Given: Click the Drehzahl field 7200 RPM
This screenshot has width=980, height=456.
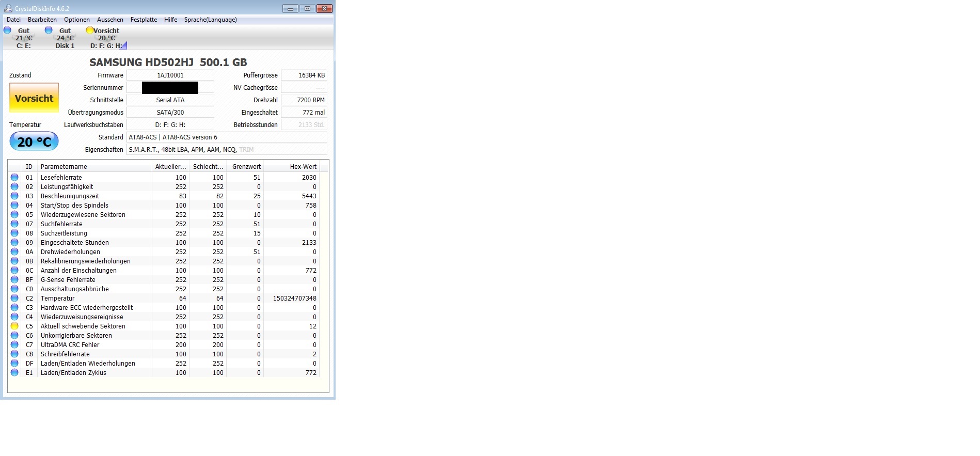Looking at the screenshot, I should pos(304,100).
